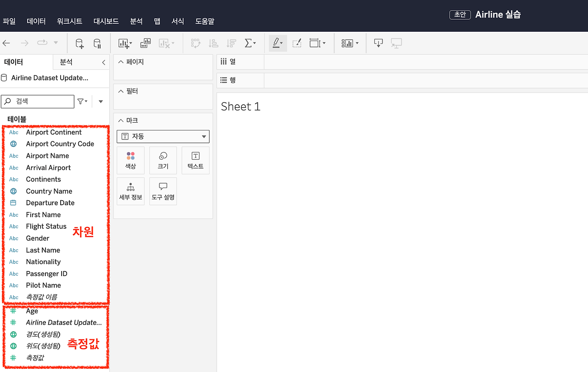Click the 세부 정보 detail button
Screen dimensions: 588x372
130,191
